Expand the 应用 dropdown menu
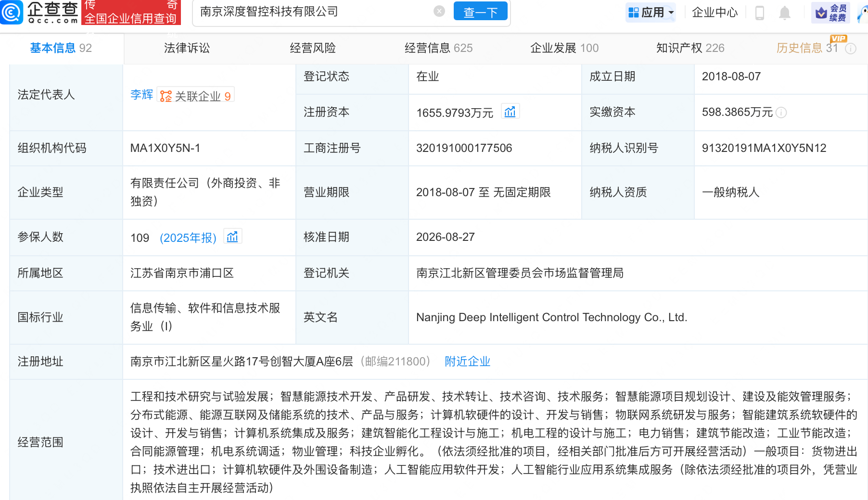Image resolution: width=868 pixels, height=500 pixels. point(651,12)
